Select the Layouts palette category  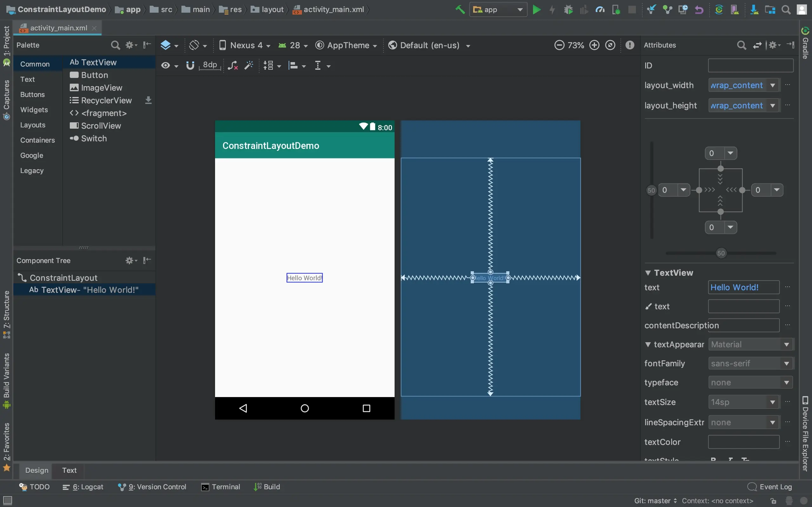[33, 125]
